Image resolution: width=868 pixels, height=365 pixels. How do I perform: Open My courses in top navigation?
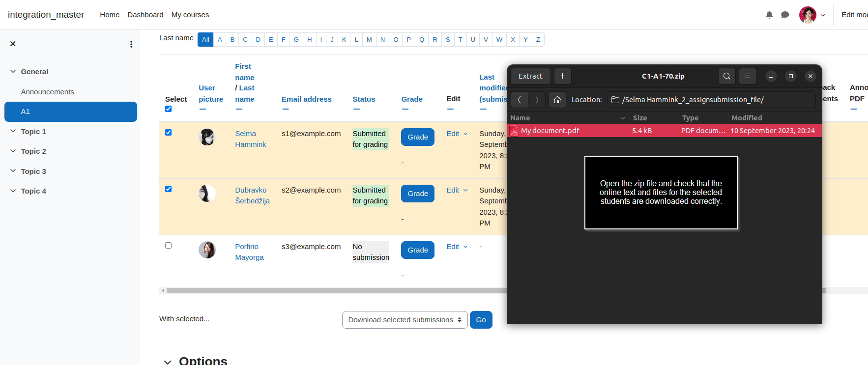190,15
